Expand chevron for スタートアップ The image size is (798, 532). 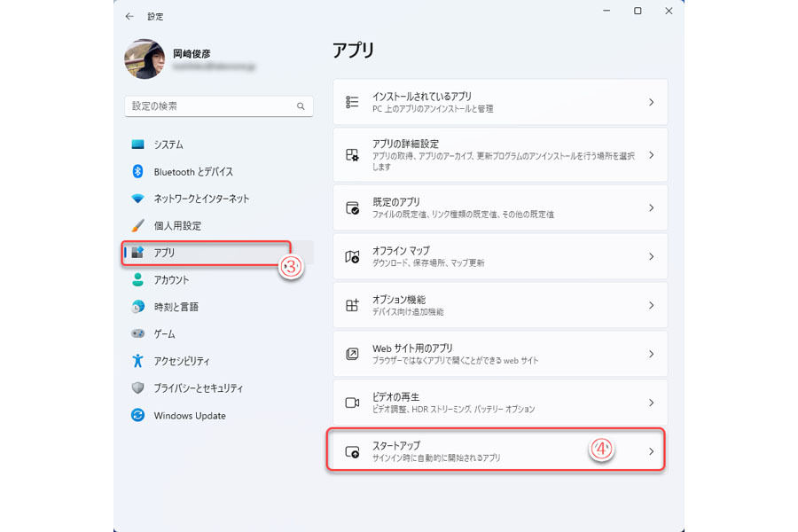pos(652,451)
